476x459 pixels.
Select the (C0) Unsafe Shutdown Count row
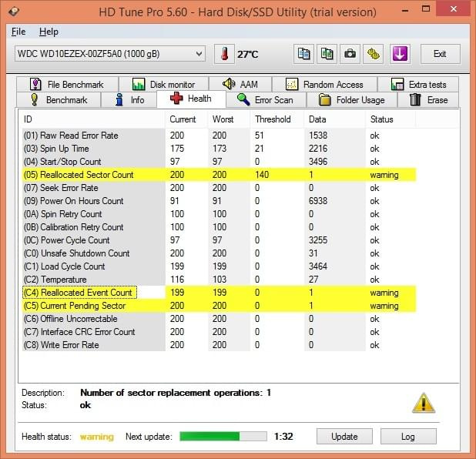(x=220, y=253)
